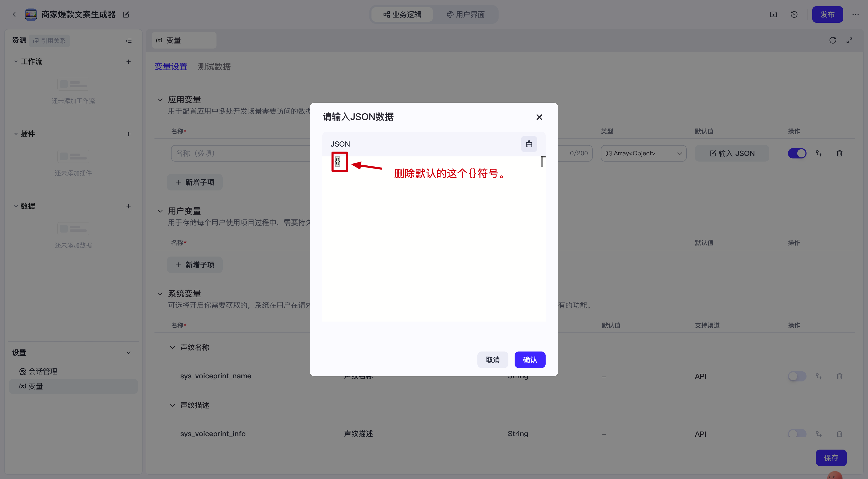The height and width of the screenshot is (479, 868).
Task: Click the edit icon beside the project title
Action: (126, 14)
